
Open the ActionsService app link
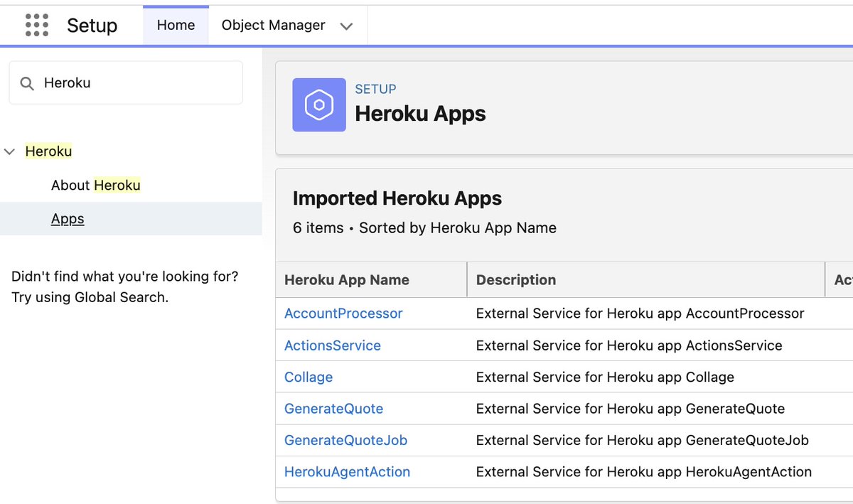point(333,345)
